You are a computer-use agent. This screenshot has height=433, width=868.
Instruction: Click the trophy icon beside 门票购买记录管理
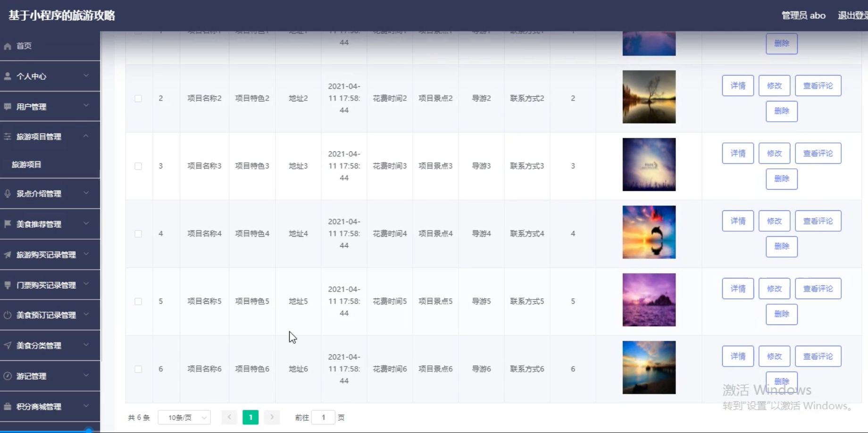coord(8,285)
